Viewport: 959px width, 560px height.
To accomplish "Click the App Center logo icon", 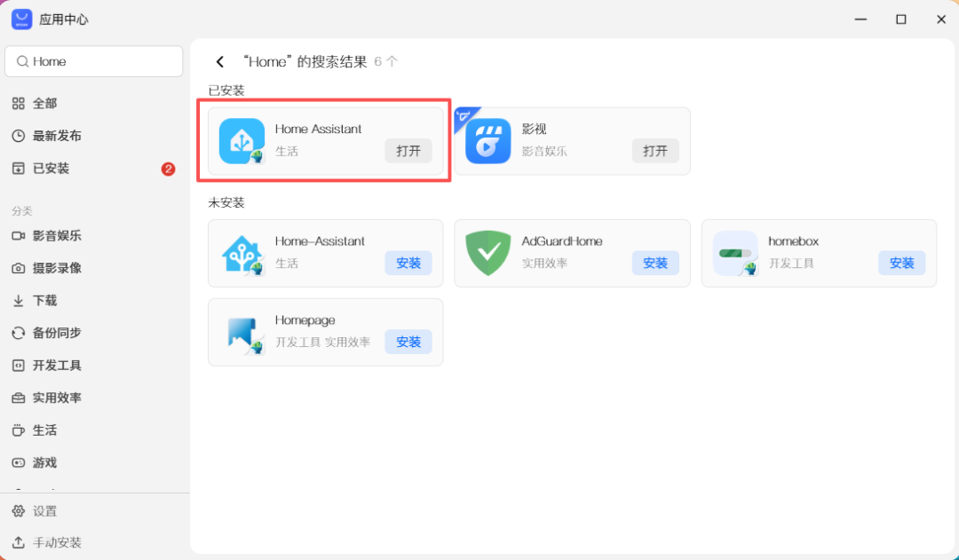I will (x=22, y=19).
